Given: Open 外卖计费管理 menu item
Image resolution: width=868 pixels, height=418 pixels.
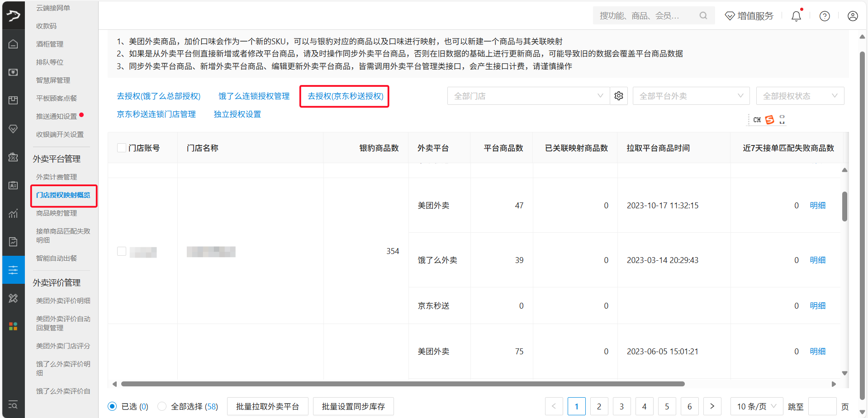Looking at the screenshot, I should coord(57,177).
